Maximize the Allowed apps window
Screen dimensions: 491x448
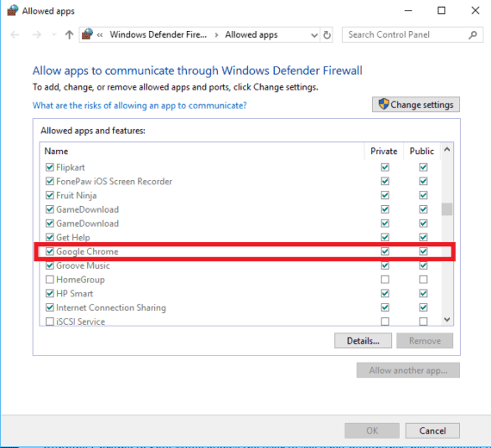click(x=441, y=10)
